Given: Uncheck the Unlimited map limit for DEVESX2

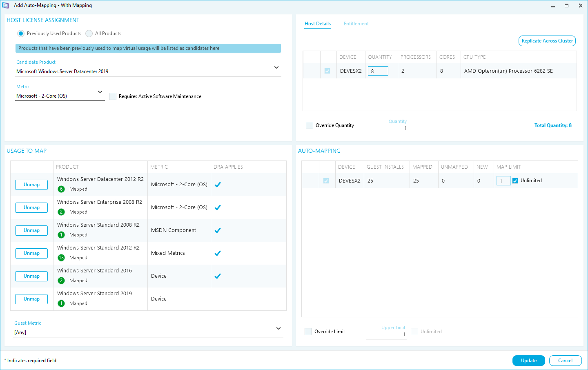Looking at the screenshot, I should [x=515, y=181].
